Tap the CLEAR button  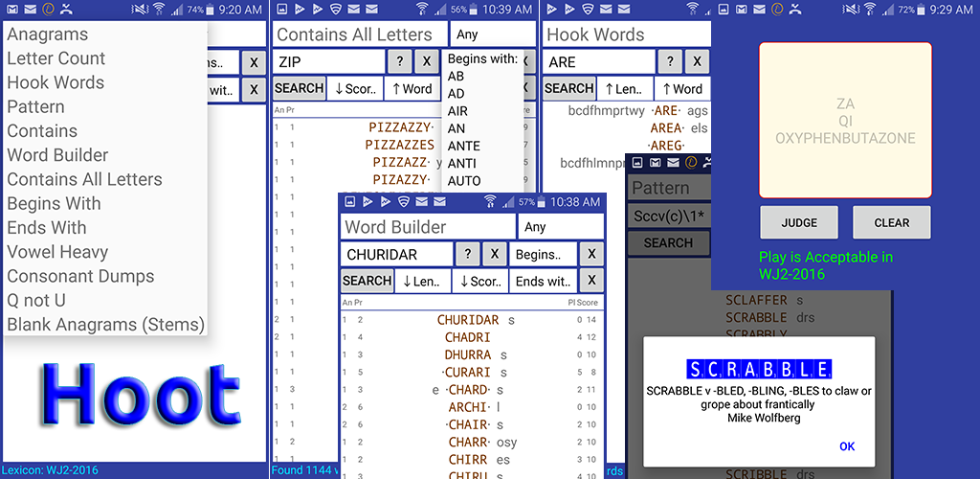pos(892,222)
